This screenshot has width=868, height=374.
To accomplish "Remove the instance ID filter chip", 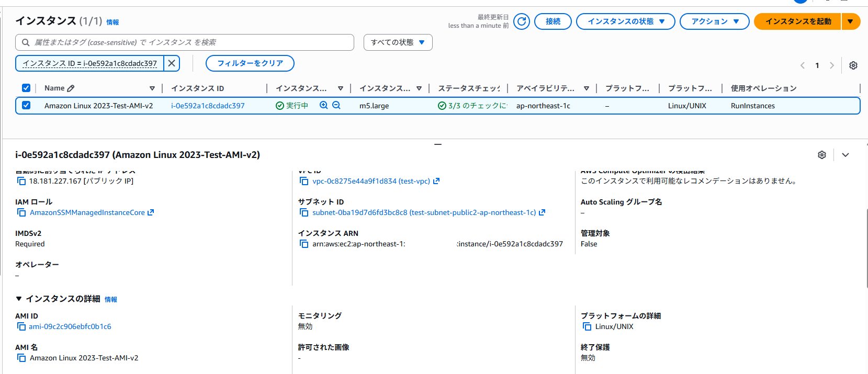I will (x=172, y=63).
